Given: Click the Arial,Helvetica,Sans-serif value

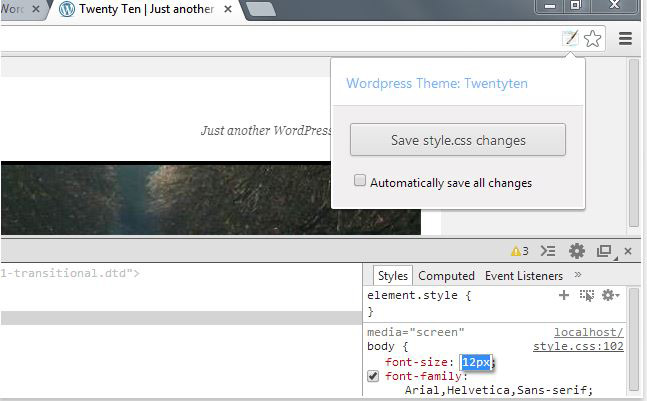Looking at the screenshot, I should pyautogui.click(x=498, y=390).
